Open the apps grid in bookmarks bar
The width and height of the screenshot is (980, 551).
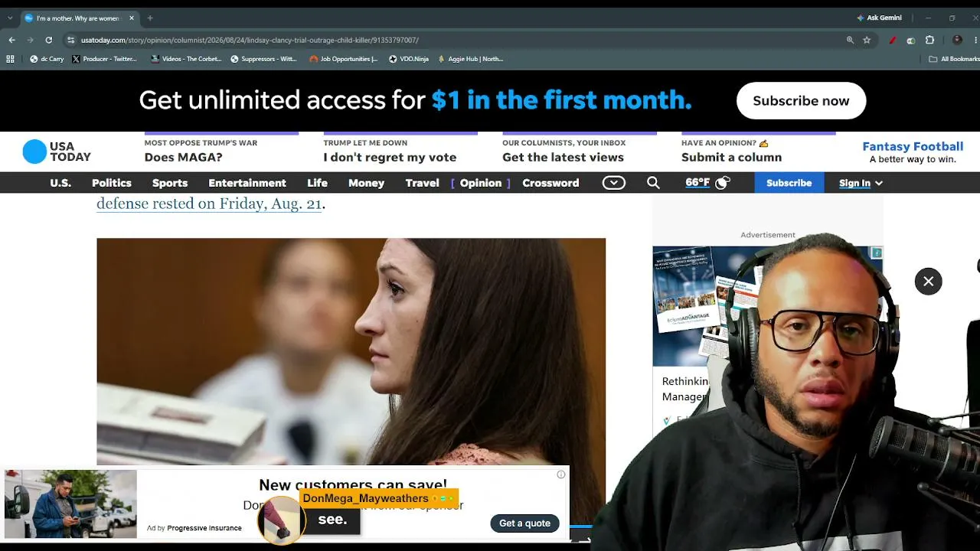10,59
